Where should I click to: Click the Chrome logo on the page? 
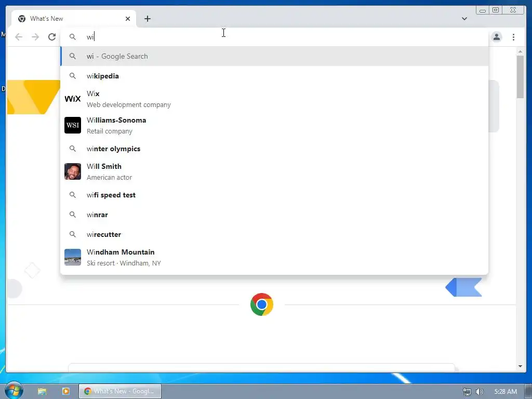[x=262, y=304]
